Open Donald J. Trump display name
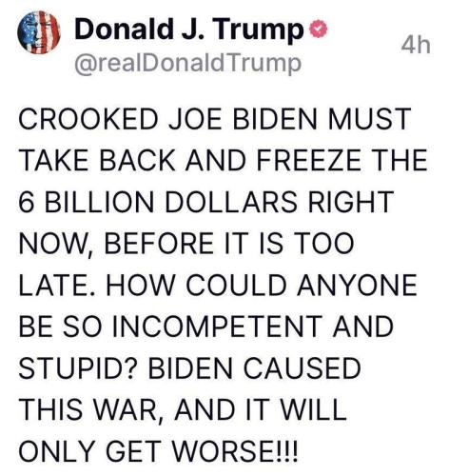 (x=189, y=30)
